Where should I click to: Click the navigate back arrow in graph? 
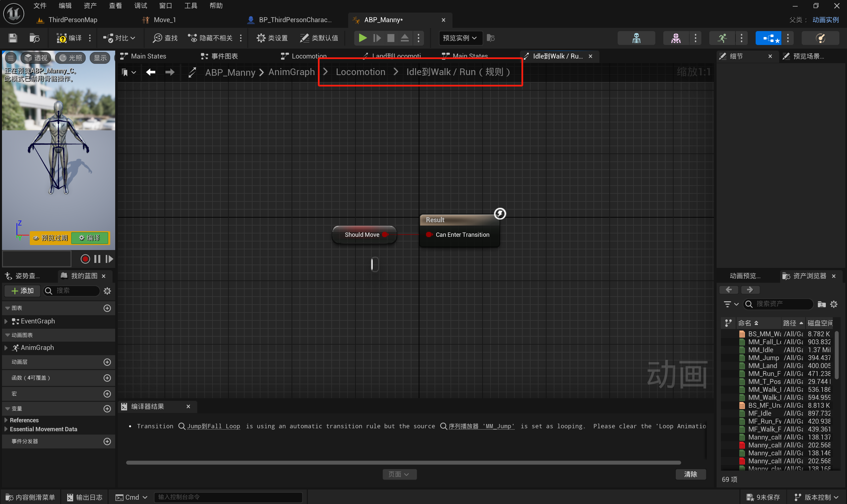(151, 72)
